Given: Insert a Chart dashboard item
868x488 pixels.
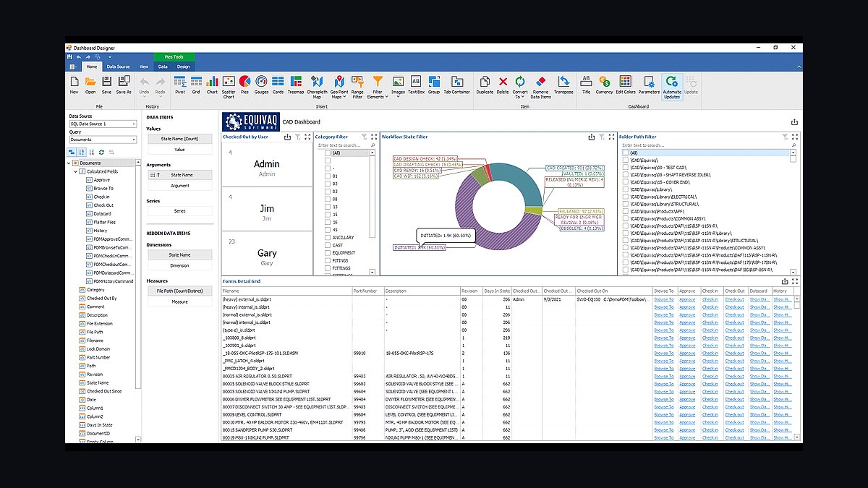Looking at the screenshot, I should coord(212,85).
